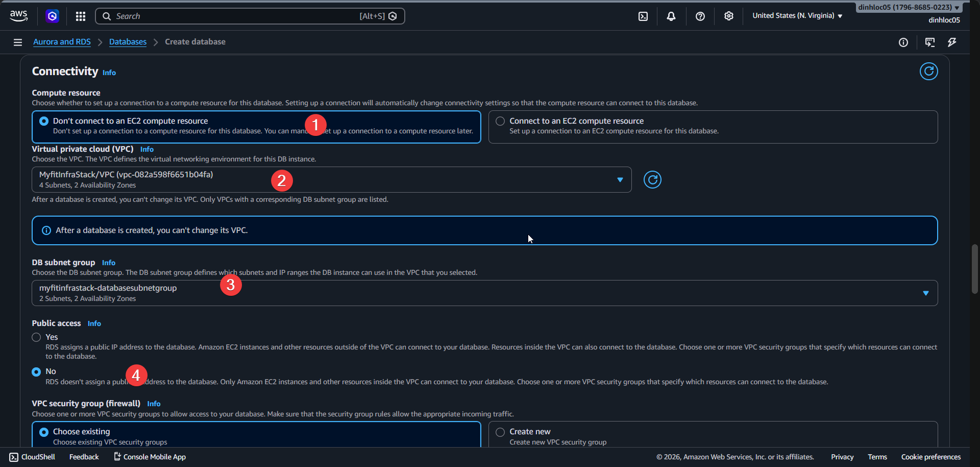Open the Virtual private cloud dropdown
The width and height of the screenshot is (980, 467).
pos(619,180)
